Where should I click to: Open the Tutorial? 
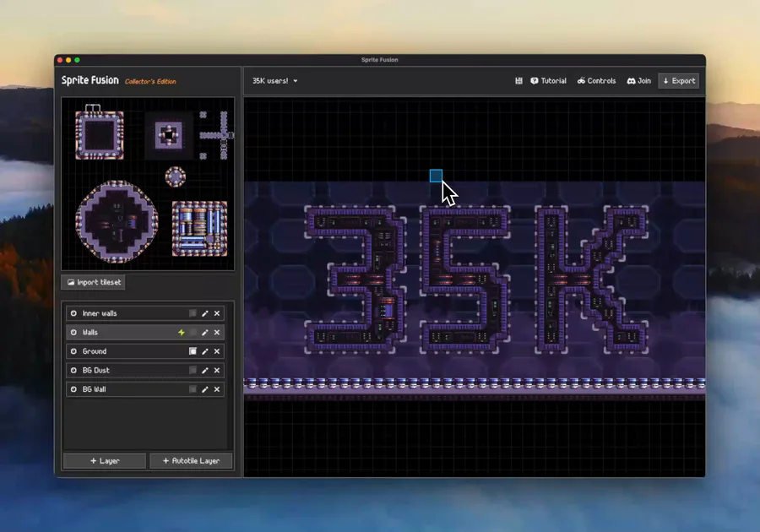(x=548, y=81)
